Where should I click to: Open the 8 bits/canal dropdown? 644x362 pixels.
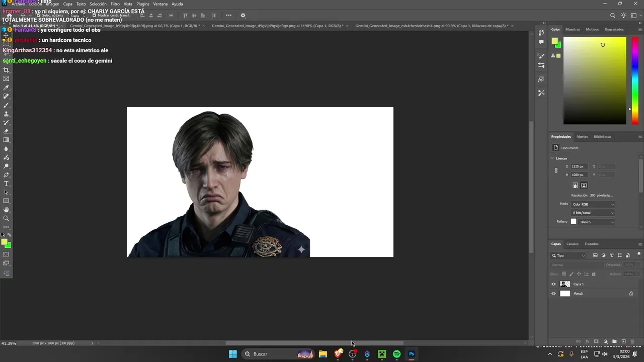pos(593,213)
